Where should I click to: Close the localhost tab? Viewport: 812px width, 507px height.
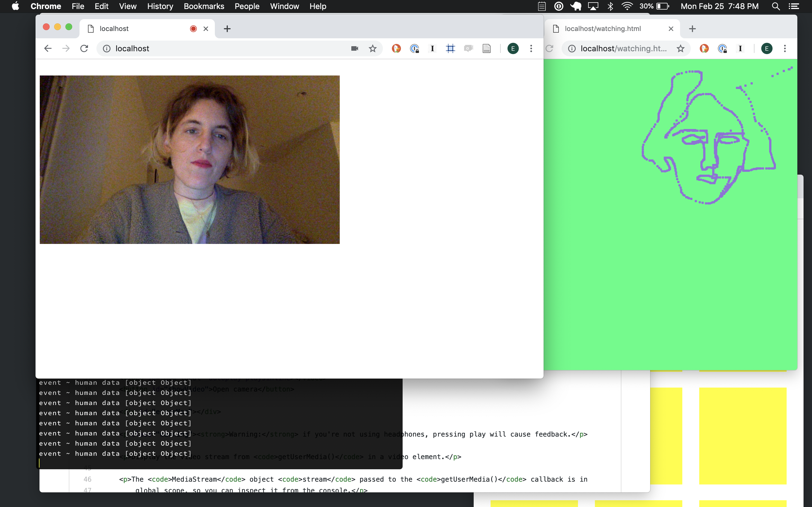206,29
